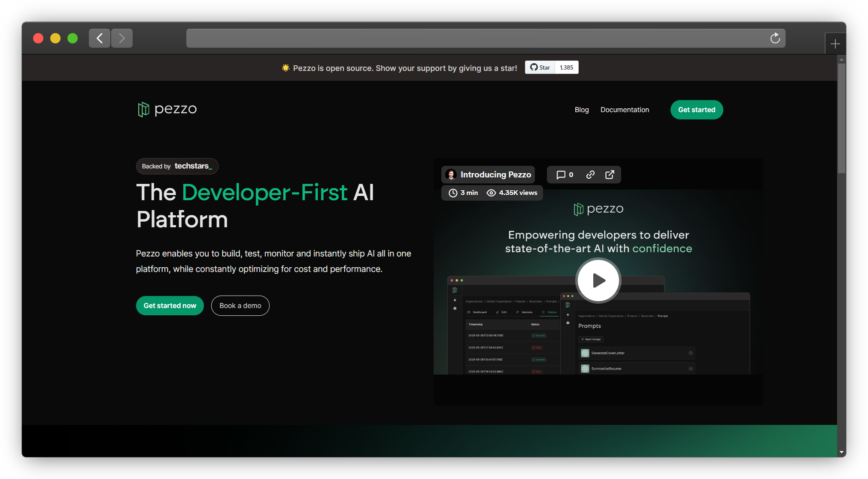The height and width of the screenshot is (479, 868).
Task: Copy video link with chain icon
Action: 590,175
